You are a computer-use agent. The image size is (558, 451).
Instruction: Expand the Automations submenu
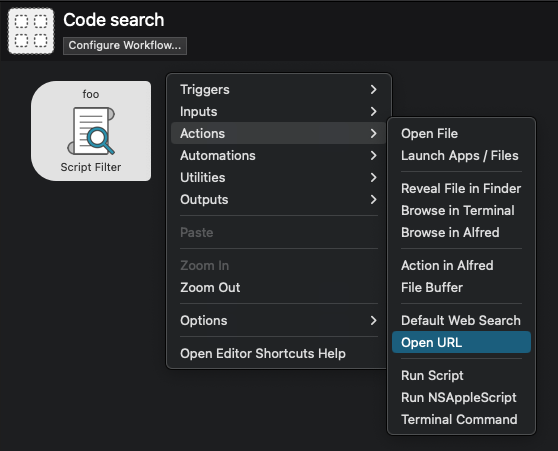pos(278,155)
